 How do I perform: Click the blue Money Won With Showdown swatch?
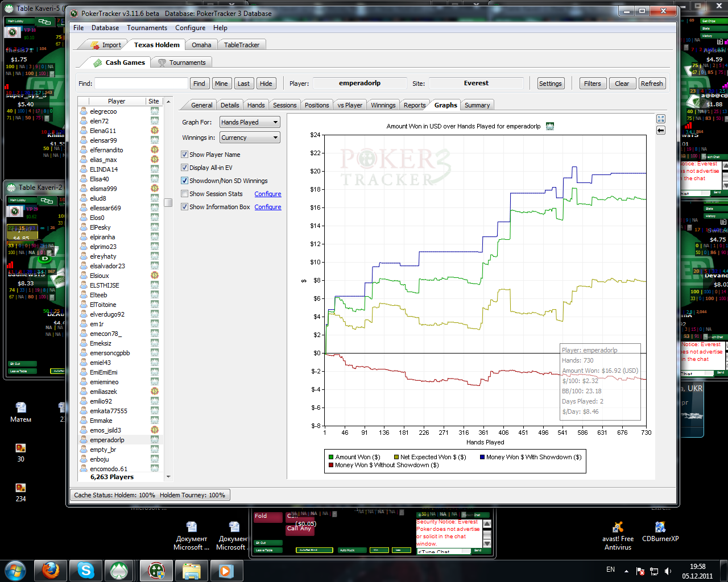[482, 457]
